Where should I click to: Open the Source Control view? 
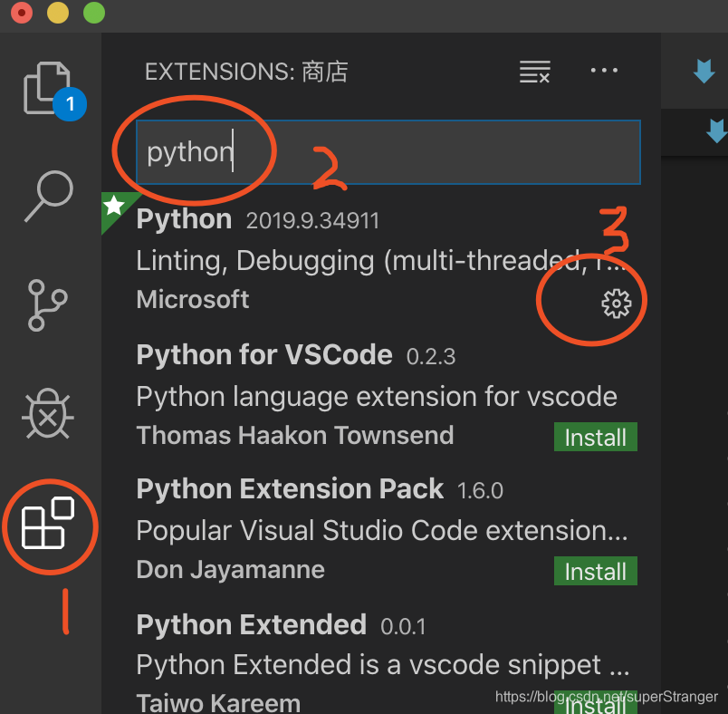[x=47, y=305]
